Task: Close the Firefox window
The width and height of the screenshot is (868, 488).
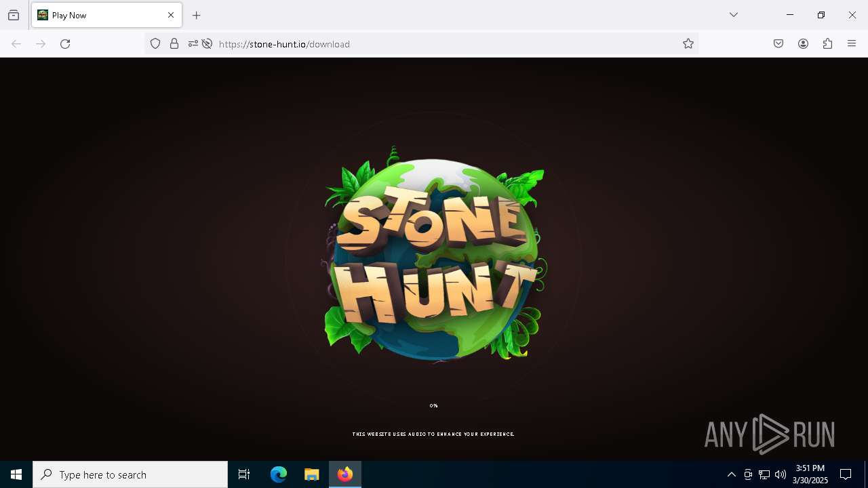Action: [852, 15]
